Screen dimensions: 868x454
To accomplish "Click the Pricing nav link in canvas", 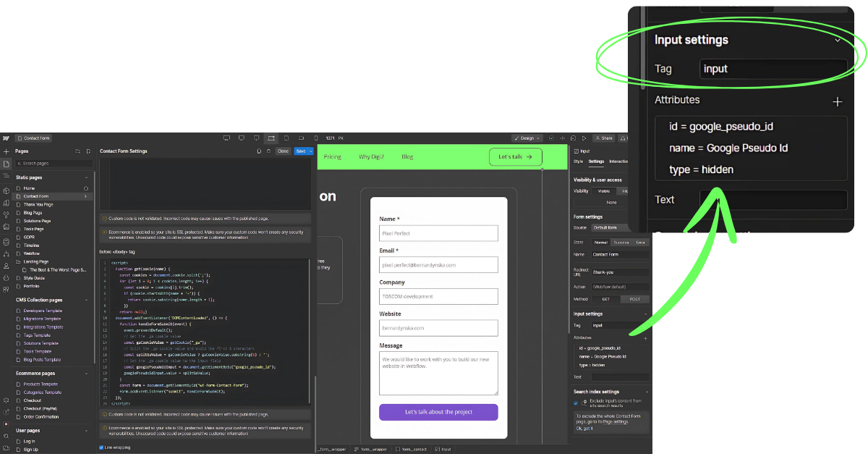I will (332, 156).
